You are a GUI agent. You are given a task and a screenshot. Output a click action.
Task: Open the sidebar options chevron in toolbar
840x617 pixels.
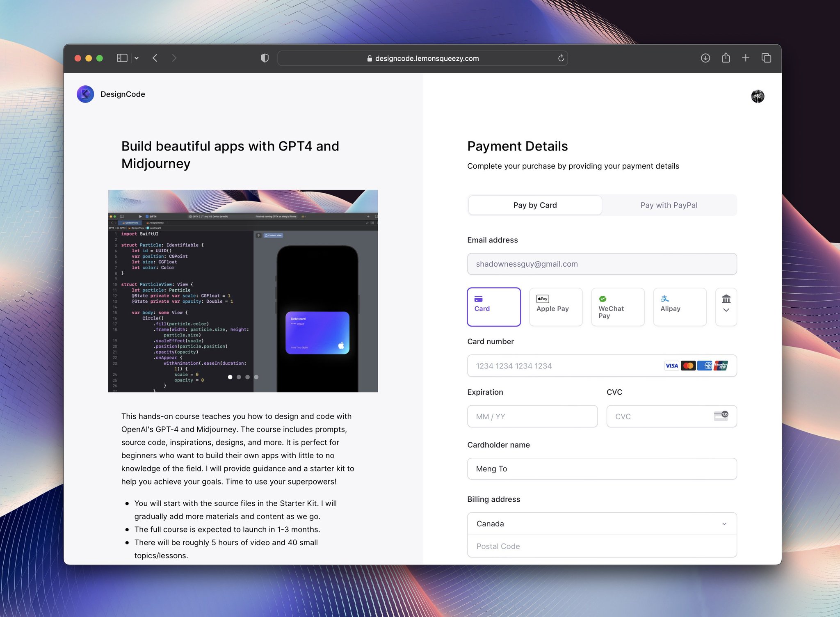(x=137, y=58)
